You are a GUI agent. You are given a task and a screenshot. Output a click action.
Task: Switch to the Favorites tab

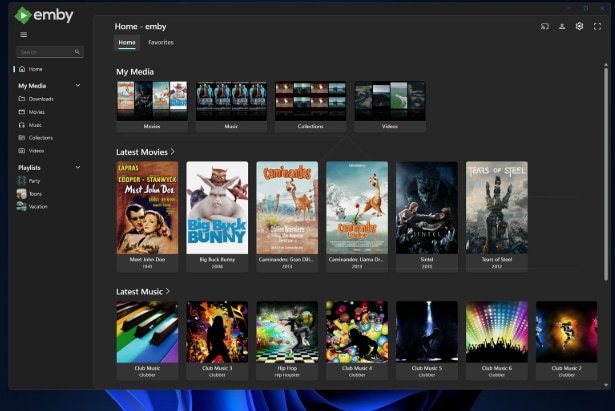tap(160, 43)
